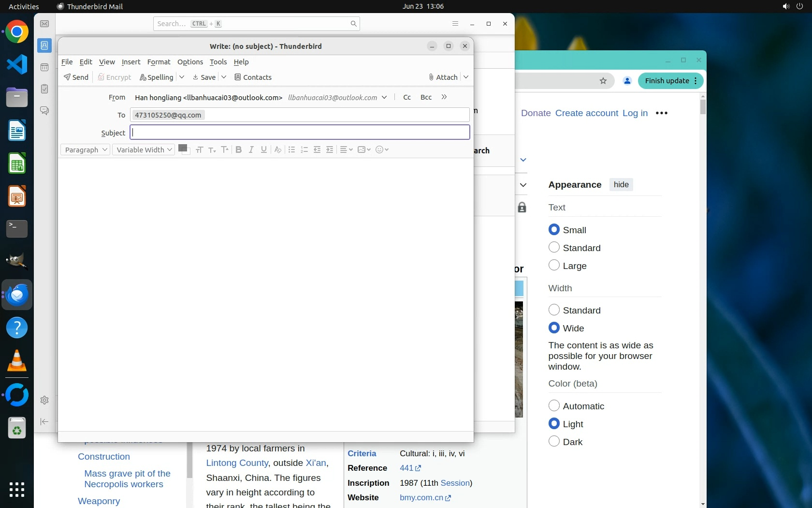Viewport: 812px width, 508px height.
Task: Enable Dark color mode
Action: (x=554, y=442)
